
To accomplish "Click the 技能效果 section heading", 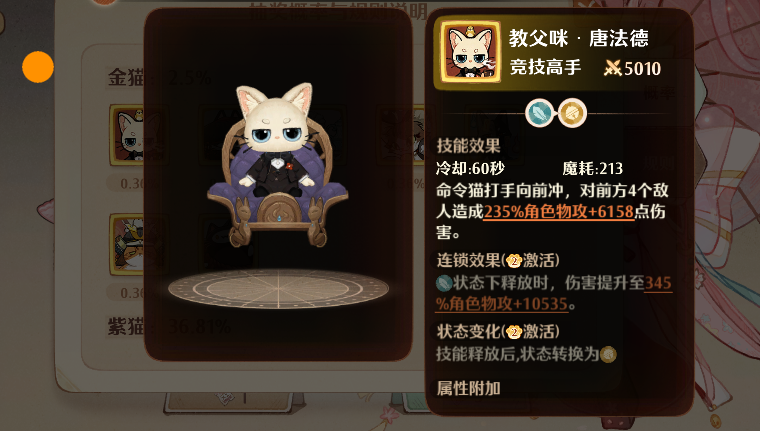I will click(468, 145).
